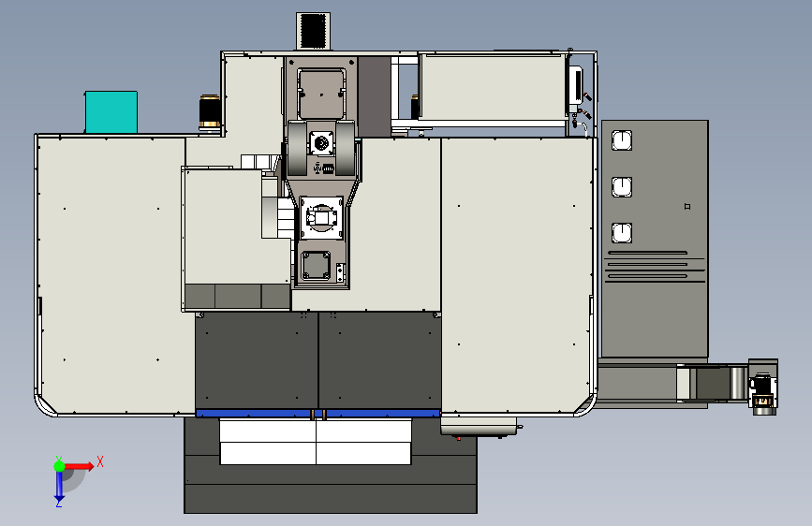Select the black vent grille at the top

pyautogui.click(x=313, y=31)
